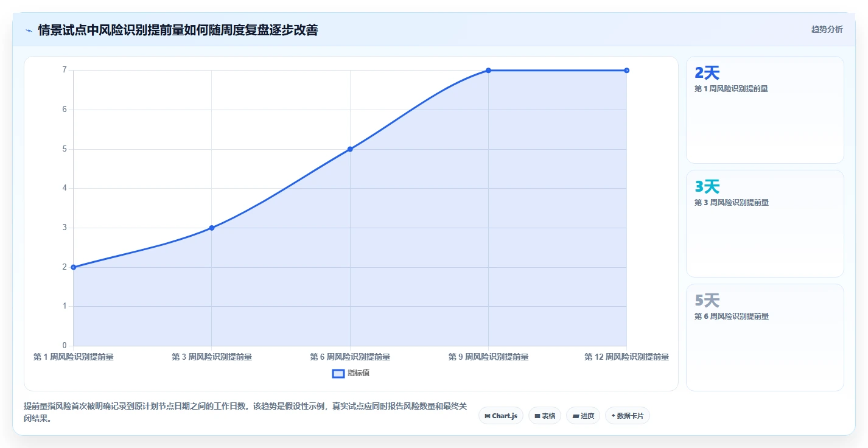868x448 pixels.
Task: Click the 第 12 周风险识别提前量 axis label
Action: [x=626, y=357]
